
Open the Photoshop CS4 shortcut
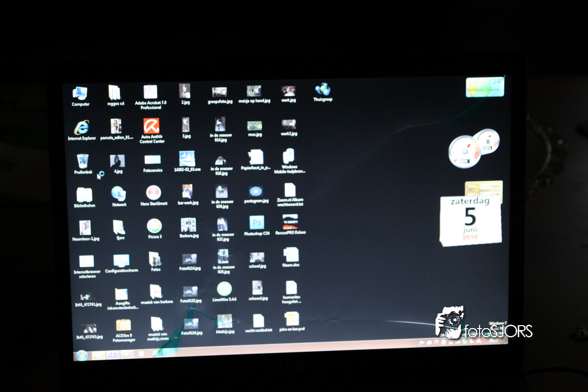256,223
